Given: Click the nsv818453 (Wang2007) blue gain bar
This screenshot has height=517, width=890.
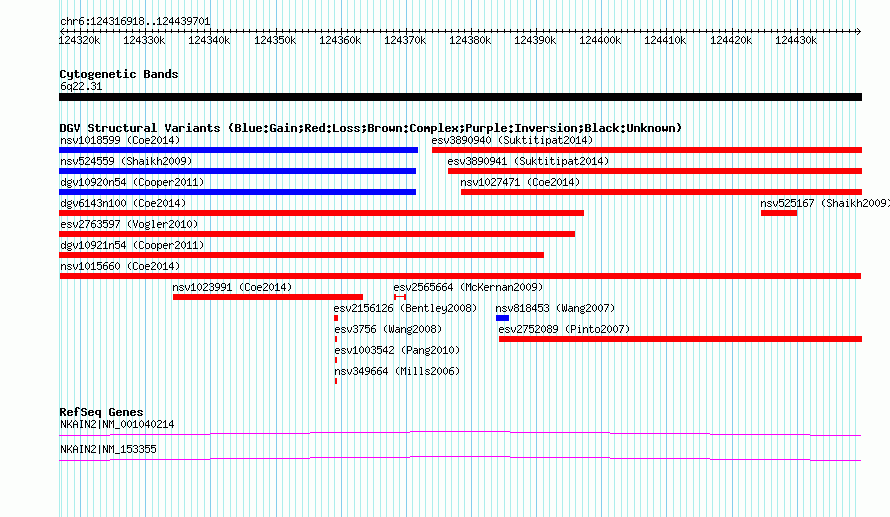Looking at the screenshot, I should pos(502,318).
